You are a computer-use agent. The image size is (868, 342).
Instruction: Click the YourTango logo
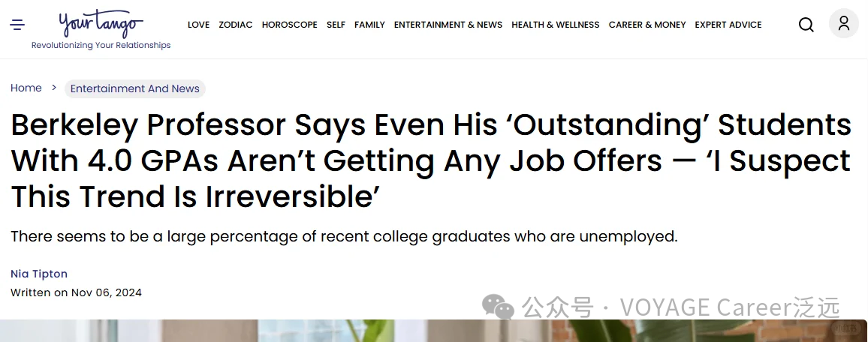tap(101, 25)
